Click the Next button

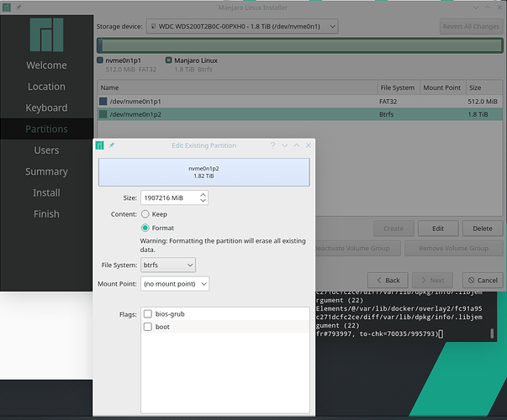click(x=432, y=280)
